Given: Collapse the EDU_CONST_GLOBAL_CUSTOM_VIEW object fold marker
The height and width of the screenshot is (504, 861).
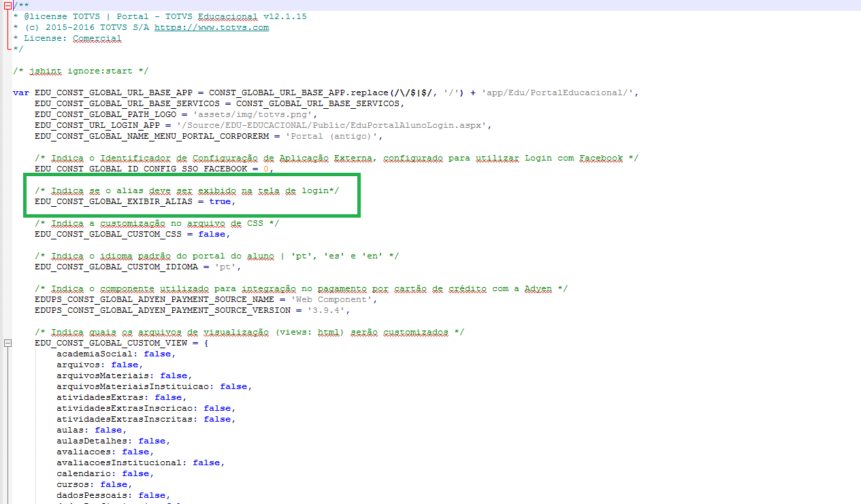Looking at the screenshot, I should point(7,343).
